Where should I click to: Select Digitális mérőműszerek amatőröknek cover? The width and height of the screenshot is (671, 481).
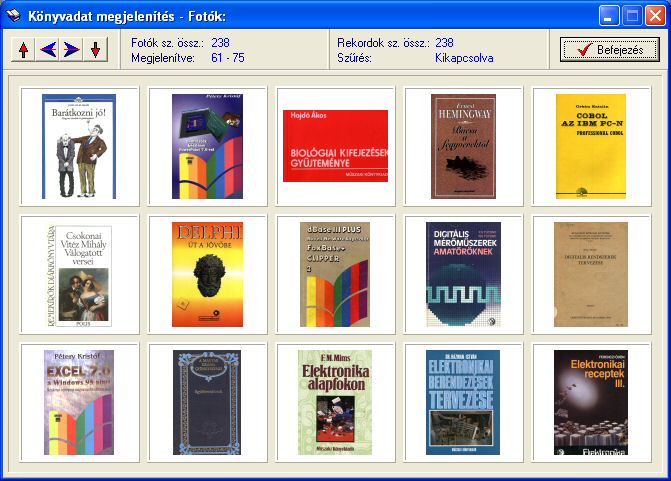click(x=463, y=274)
